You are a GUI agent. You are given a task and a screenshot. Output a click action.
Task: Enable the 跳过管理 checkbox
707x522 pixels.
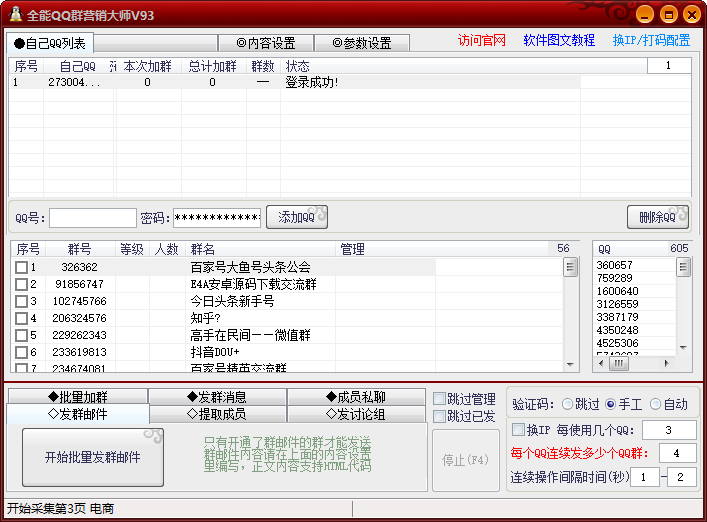tap(439, 398)
